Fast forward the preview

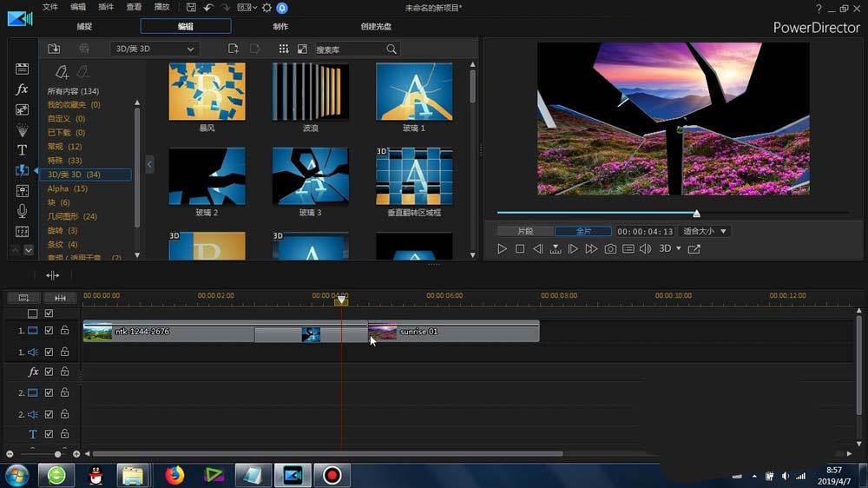pyautogui.click(x=591, y=248)
